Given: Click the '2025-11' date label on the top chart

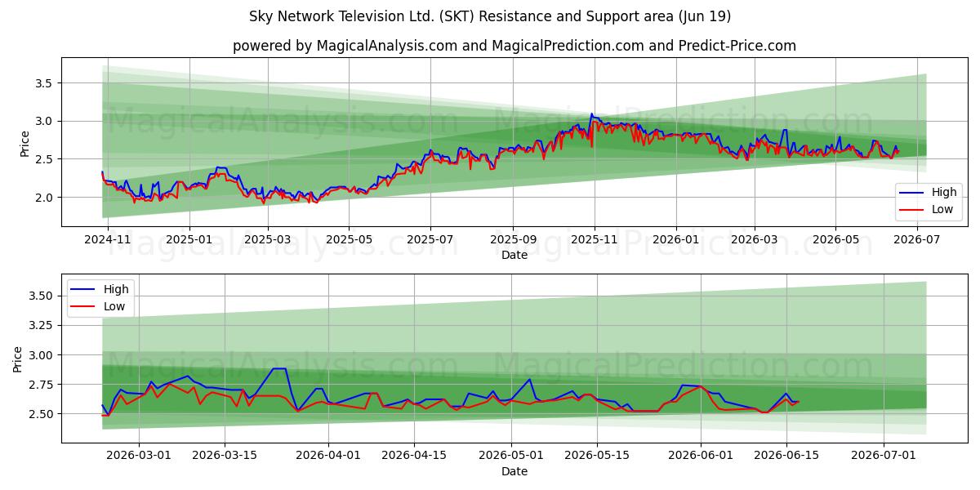Looking at the screenshot, I should pyautogui.click(x=594, y=239).
